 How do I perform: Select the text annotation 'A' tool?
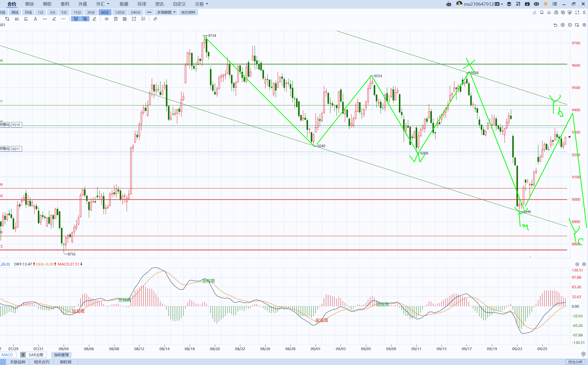(x=36, y=19)
